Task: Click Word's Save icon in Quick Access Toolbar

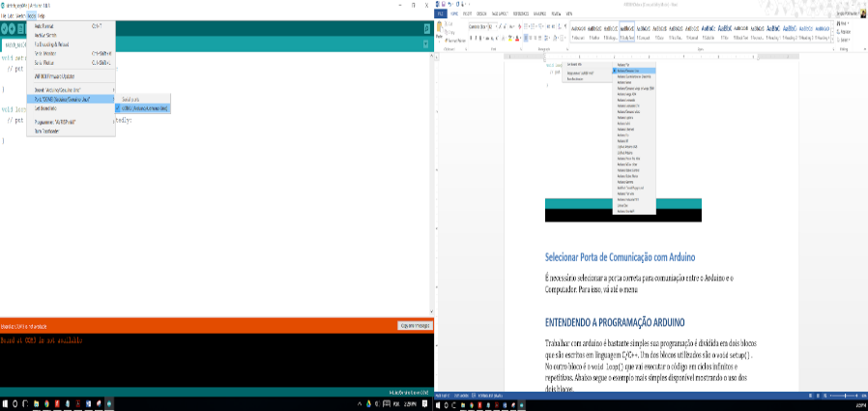Action: coord(444,5)
